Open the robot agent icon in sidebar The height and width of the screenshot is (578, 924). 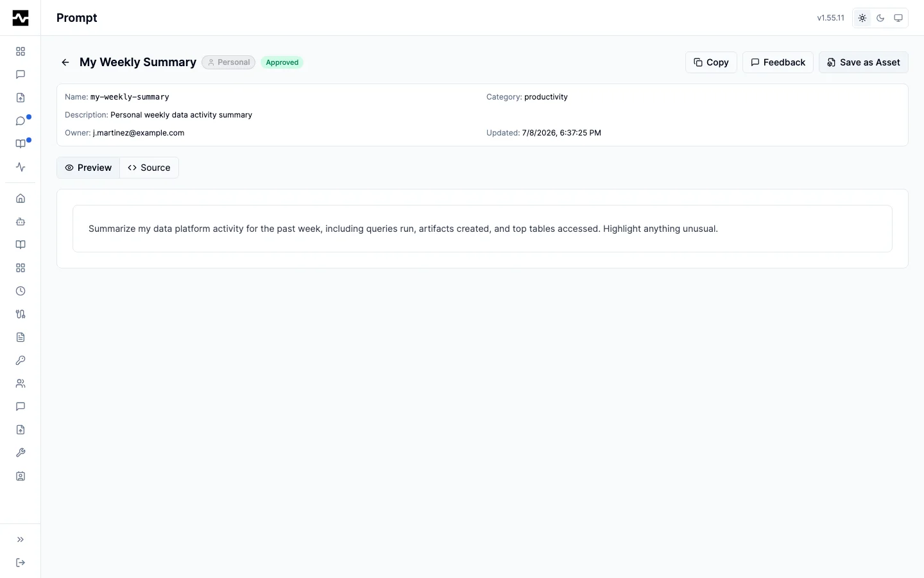[21, 222]
